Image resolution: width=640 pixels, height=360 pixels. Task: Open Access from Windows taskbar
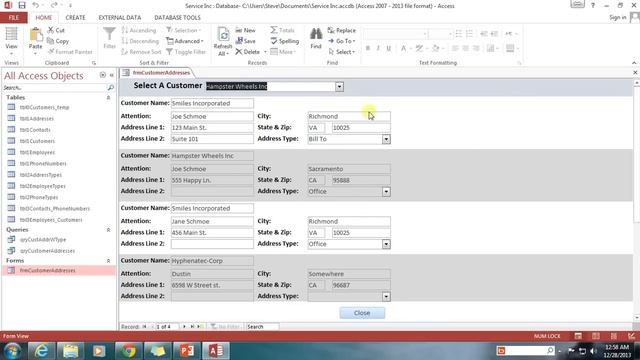[216, 351]
